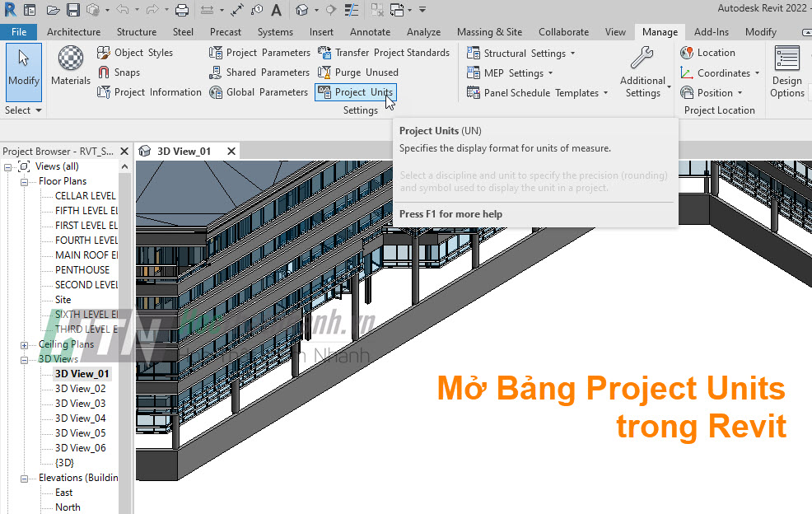Click the Undo arrow icon
The image size is (812, 514).
pyautogui.click(x=122, y=9)
